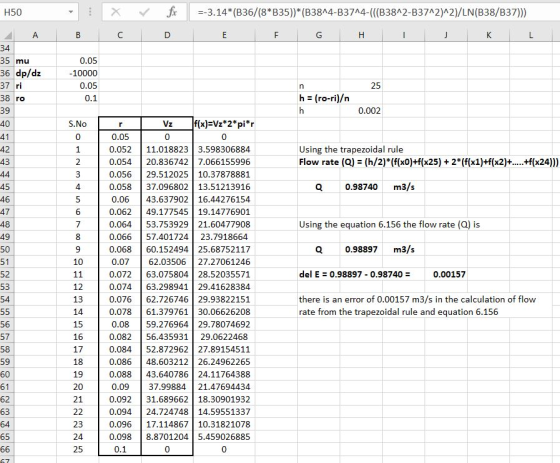This screenshot has height=463, width=560.
Task: Select column L header
Action: click(x=531, y=35)
